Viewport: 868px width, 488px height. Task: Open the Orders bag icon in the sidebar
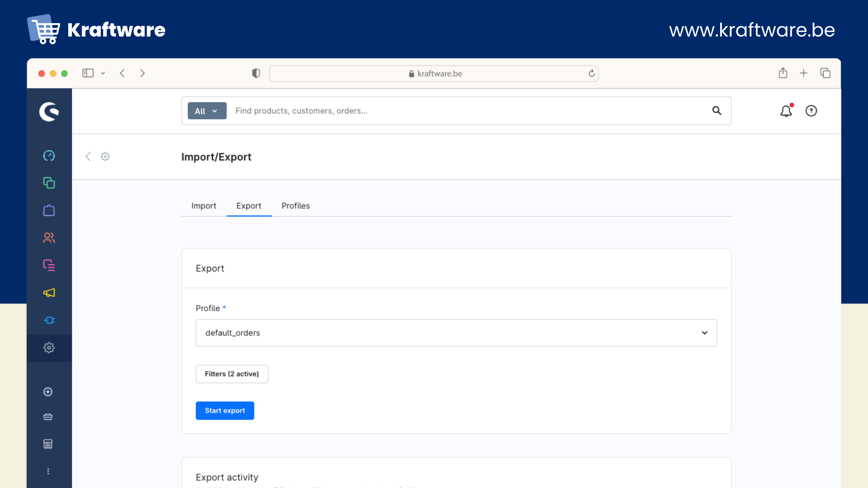(49, 211)
